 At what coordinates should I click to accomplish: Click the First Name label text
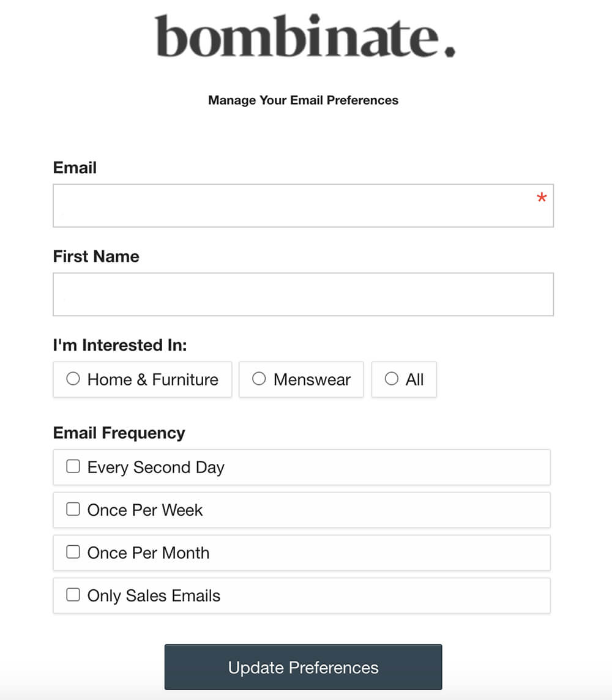click(96, 256)
